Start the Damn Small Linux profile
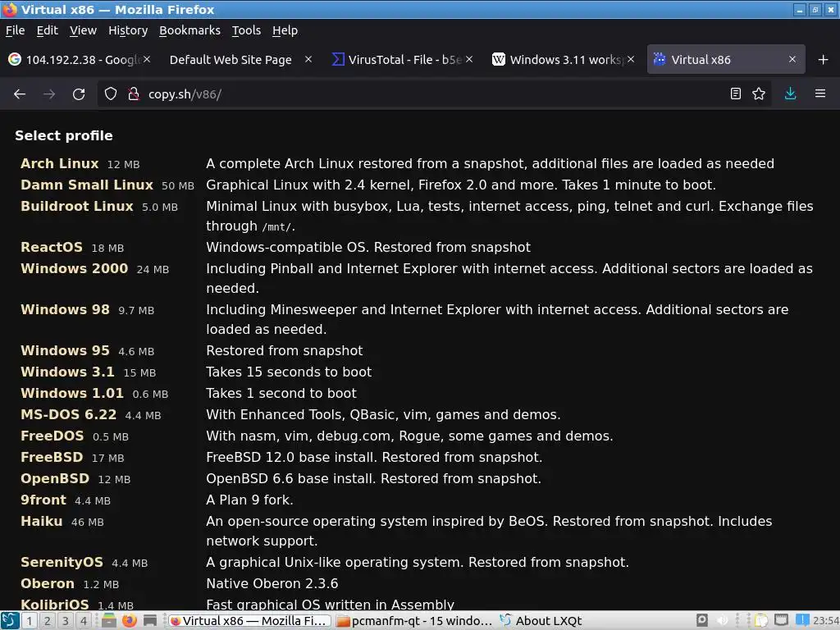Screen dimensions: 840x630 tap(87, 185)
